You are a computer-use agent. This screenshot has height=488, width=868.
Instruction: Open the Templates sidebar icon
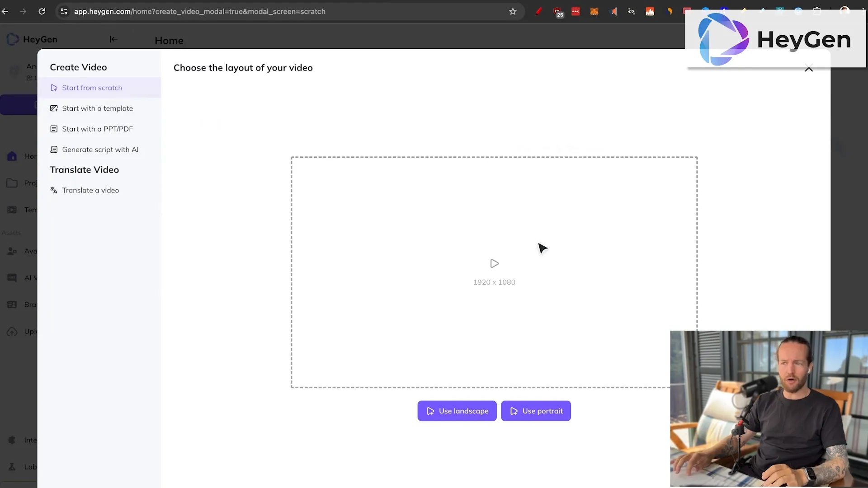pos(12,210)
